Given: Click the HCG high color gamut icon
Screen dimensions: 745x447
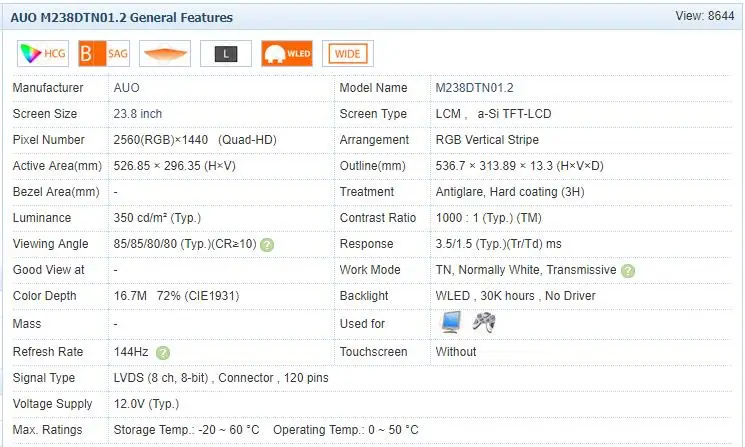Looking at the screenshot, I should (x=43, y=53).
